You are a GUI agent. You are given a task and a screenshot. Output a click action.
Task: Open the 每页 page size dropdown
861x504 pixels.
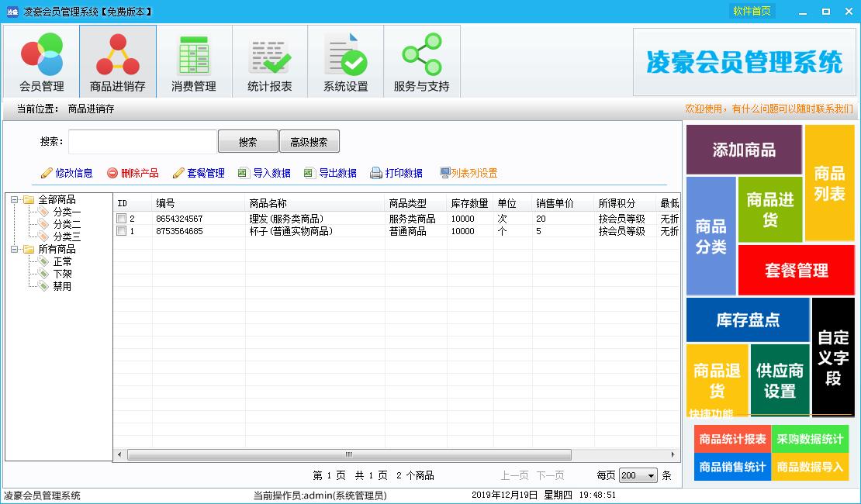650,475
